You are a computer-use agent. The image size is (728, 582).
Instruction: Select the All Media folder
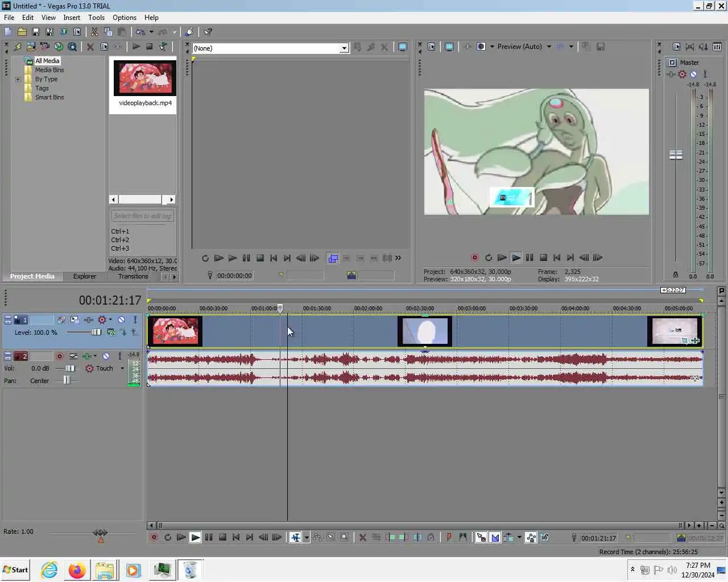pyautogui.click(x=47, y=61)
